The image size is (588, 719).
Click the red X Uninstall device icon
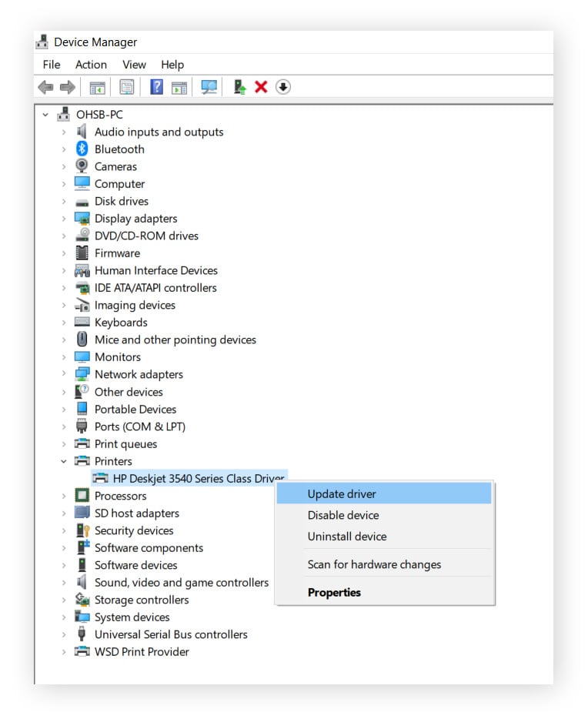pos(261,87)
